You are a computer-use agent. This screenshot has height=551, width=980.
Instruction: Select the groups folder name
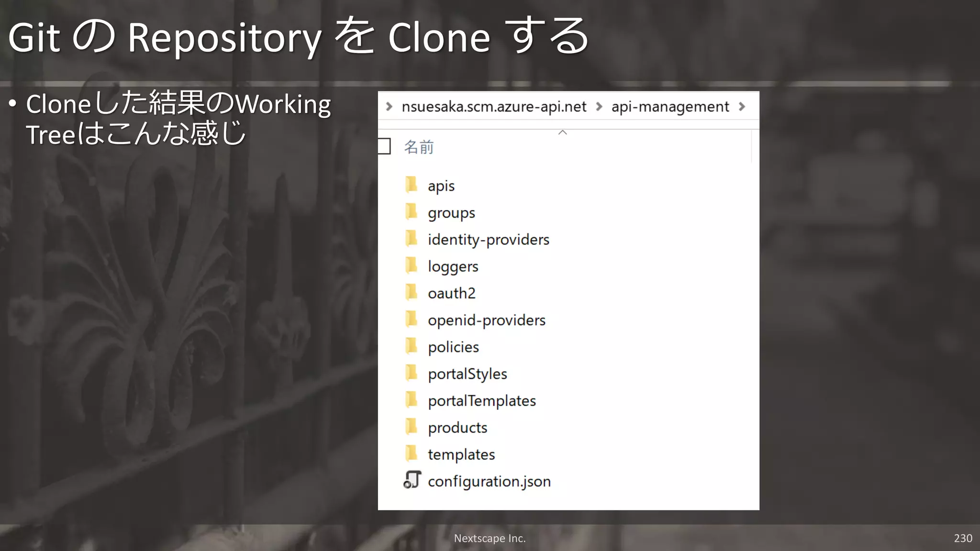[451, 213]
